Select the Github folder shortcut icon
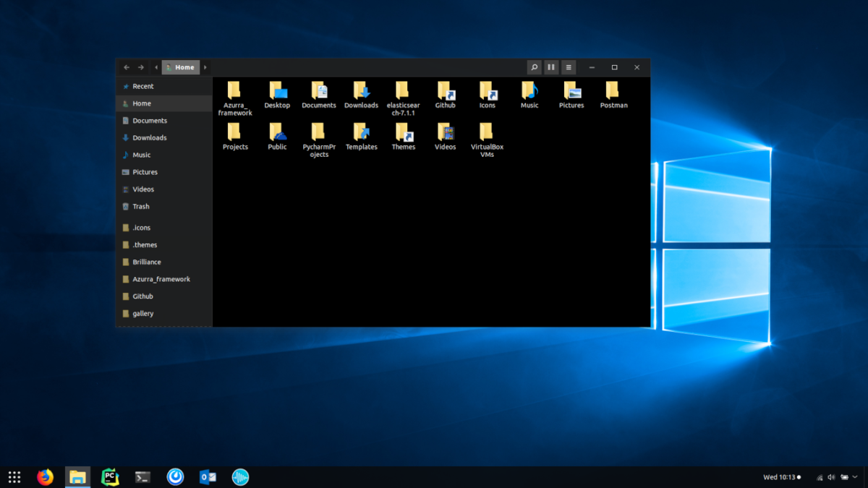This screenshot has width=868, height=488. pyautogui.click(x=445, y=90)
